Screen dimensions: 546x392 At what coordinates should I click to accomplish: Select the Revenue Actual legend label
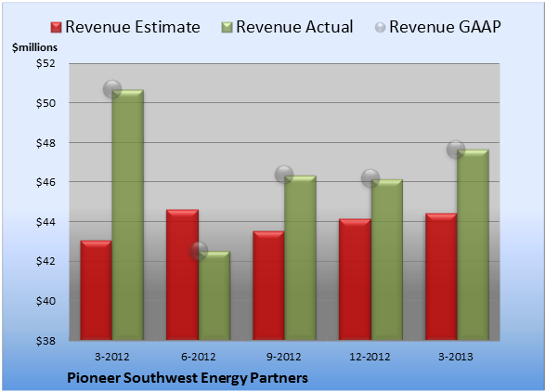[294, 27]
